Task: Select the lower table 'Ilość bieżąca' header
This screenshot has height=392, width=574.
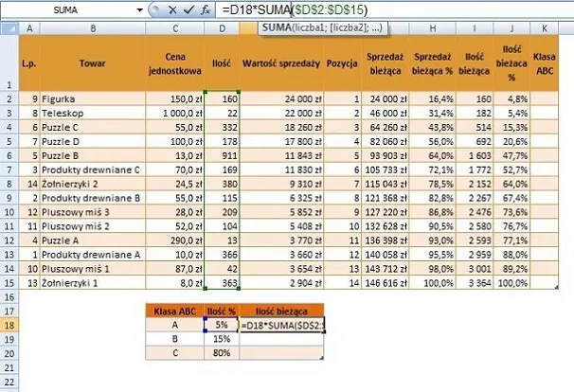Action: [x=281, y=312]
